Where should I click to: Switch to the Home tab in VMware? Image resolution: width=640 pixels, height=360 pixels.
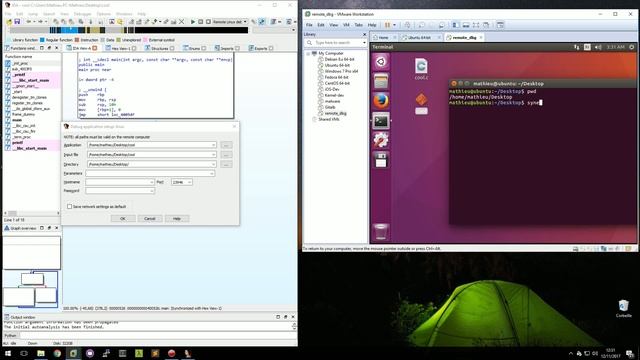point(383,37)
